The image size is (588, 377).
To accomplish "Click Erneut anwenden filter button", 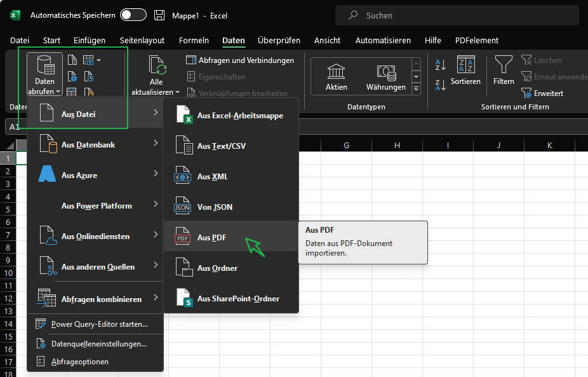I will click(554, 76).
